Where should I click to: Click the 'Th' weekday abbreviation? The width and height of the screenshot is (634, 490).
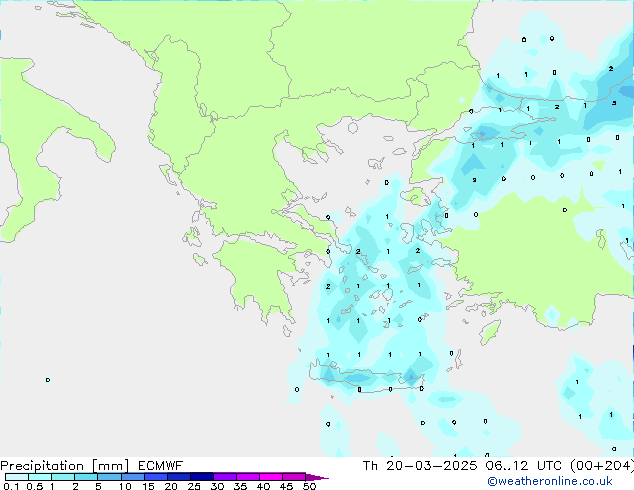[x=370, y=466]
